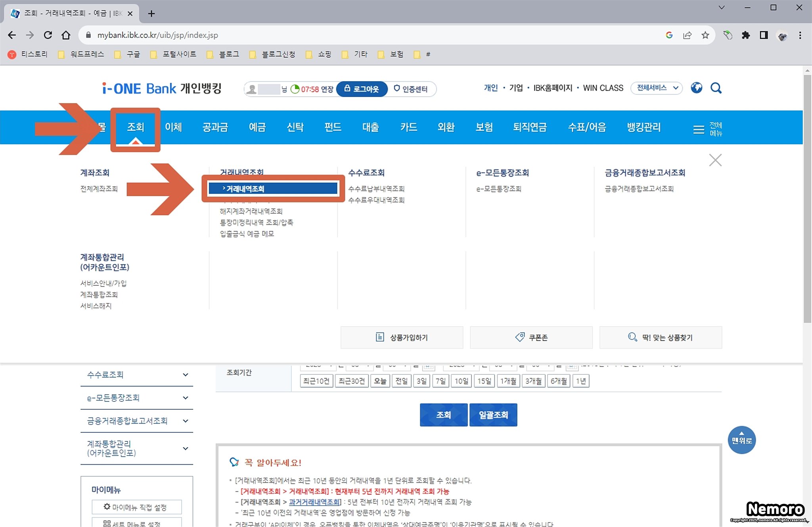Select the 최근10건 period option

[x=316, y=381]
